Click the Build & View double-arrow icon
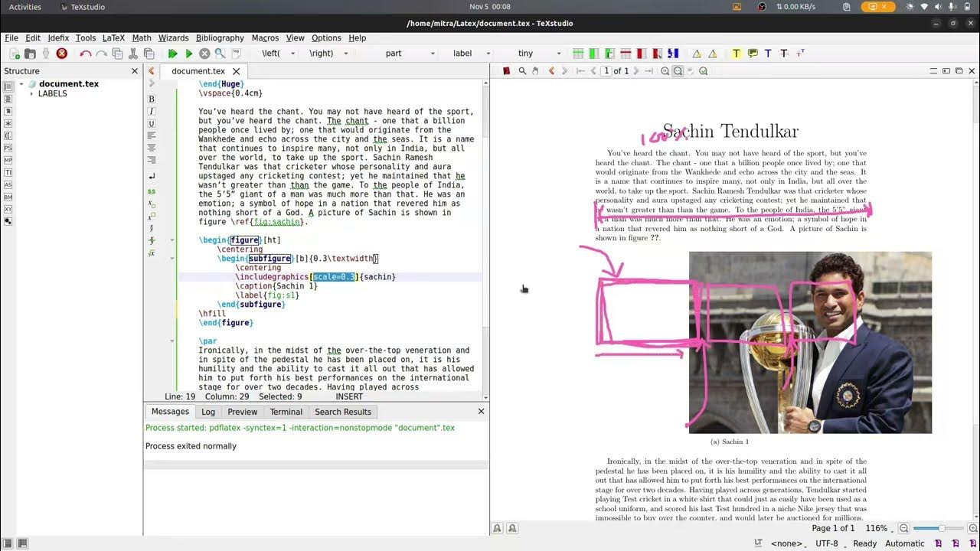The image size is (980, 551). [173, 54]
